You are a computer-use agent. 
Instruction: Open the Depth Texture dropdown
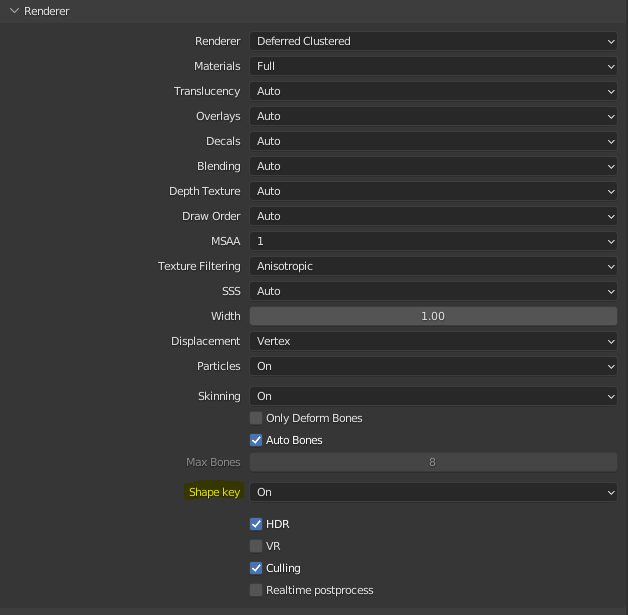tap(432, 191)
